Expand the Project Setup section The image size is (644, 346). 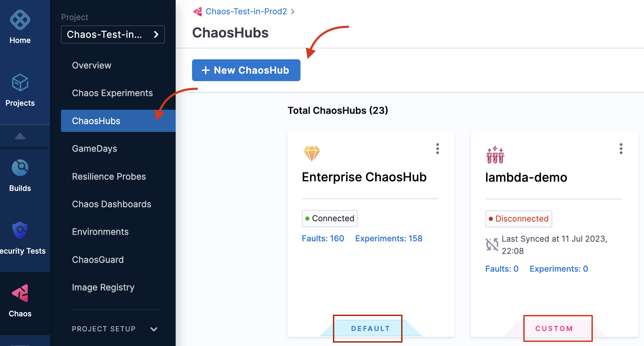coord(153,329)
